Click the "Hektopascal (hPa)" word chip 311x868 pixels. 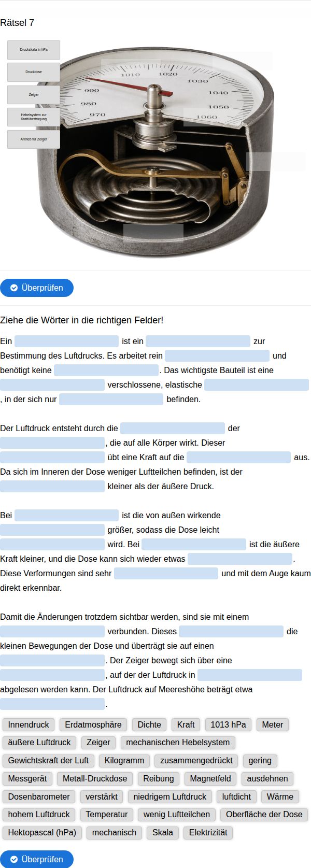tap(42, 832)
